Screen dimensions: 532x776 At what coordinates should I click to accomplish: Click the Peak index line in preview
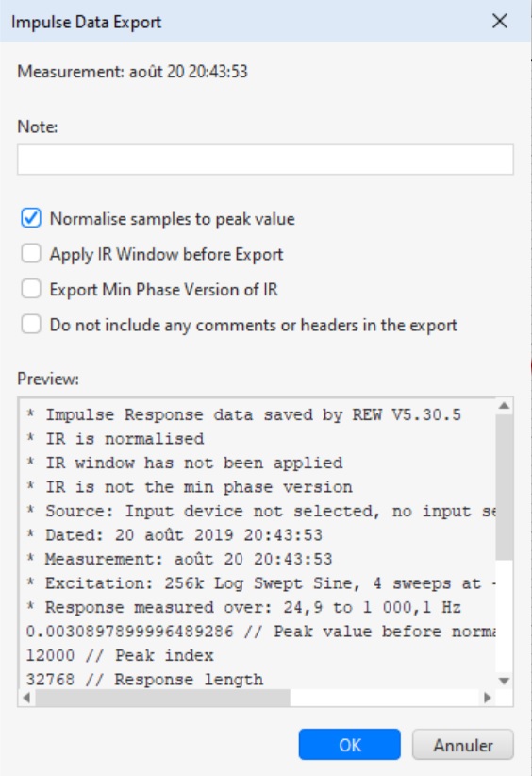click(120, 655)
